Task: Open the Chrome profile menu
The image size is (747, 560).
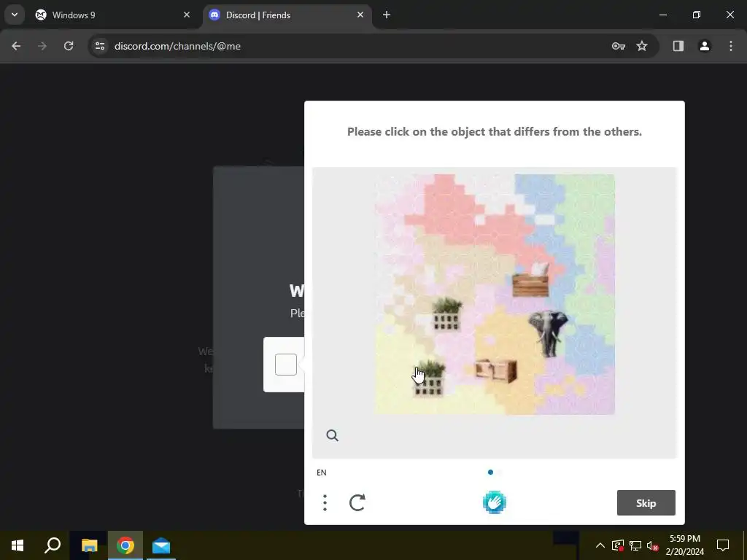Action: pyautogui.click(x=704, y=46)
